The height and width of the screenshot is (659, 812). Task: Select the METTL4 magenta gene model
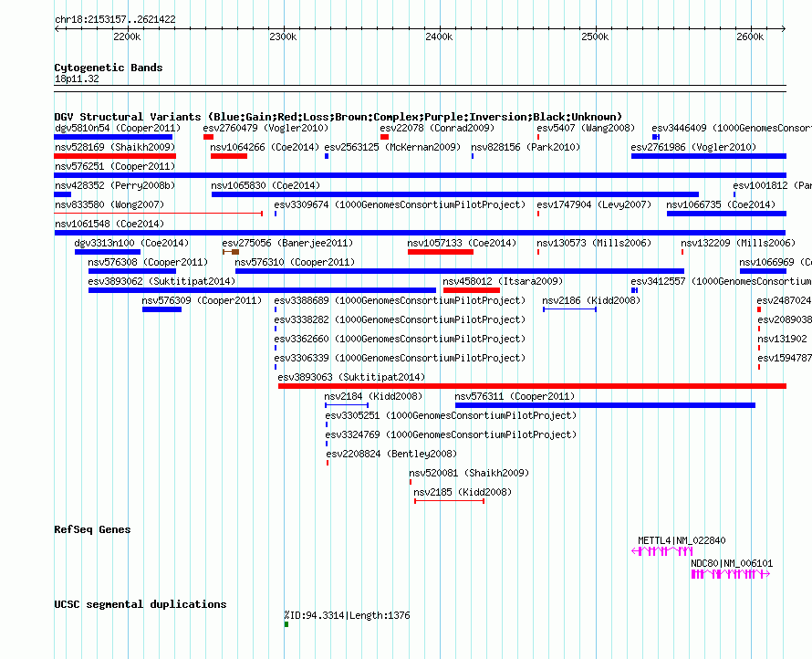tap(662, 551)
